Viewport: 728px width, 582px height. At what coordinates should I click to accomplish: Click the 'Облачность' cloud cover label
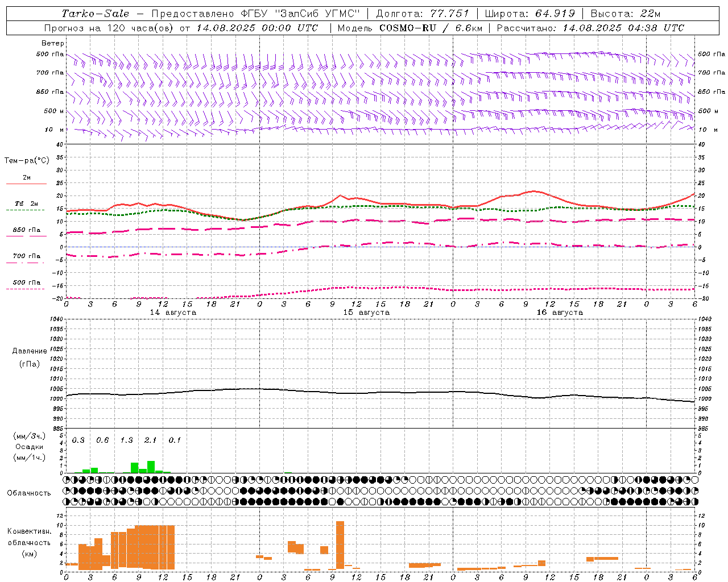[x=29, y=493]
